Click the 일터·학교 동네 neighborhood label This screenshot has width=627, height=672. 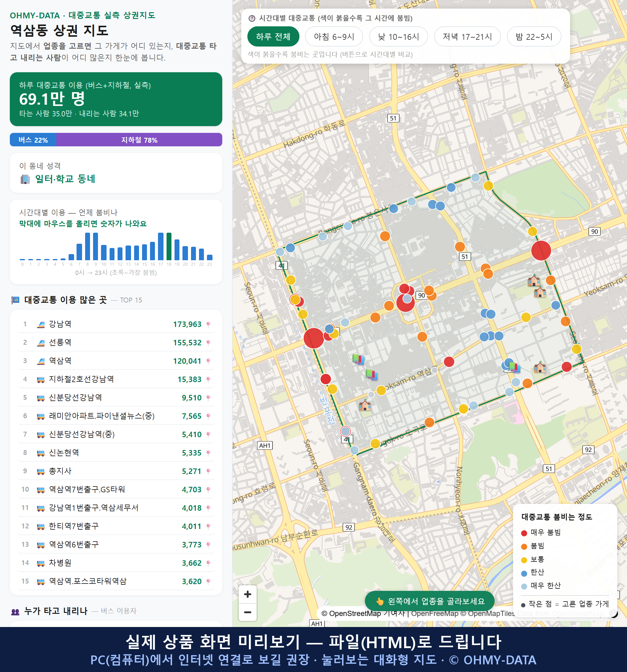(65, 179)
